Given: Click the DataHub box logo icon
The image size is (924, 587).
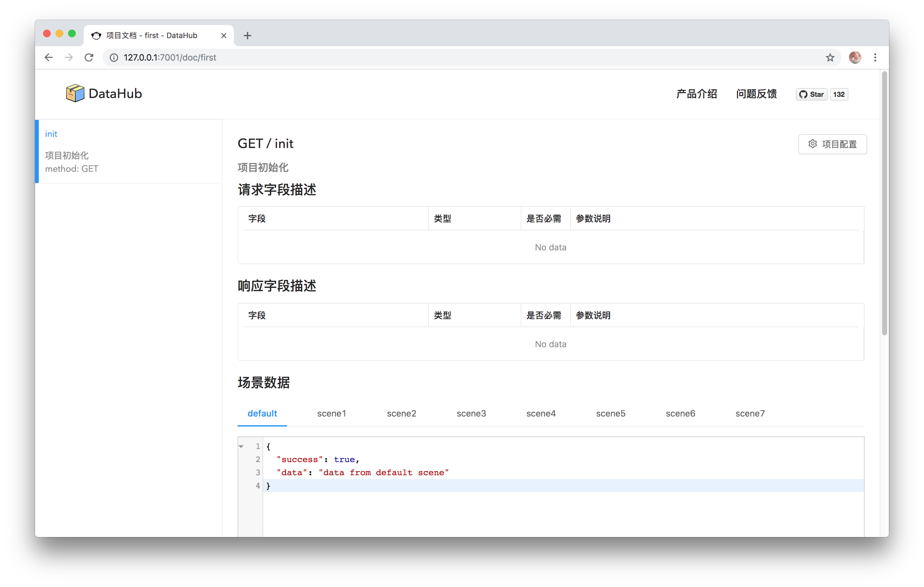Looking at the screenshot, I should [75, 93].
